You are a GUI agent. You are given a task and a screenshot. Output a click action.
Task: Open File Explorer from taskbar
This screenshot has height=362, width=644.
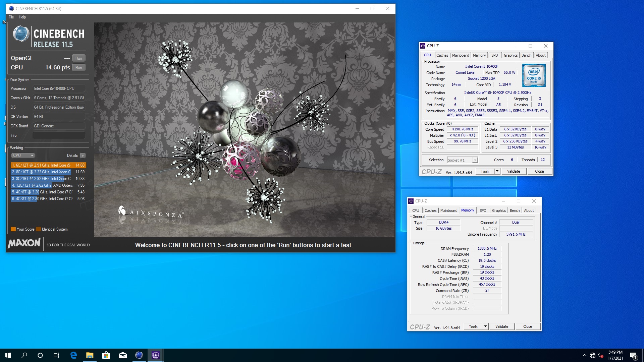90,355
